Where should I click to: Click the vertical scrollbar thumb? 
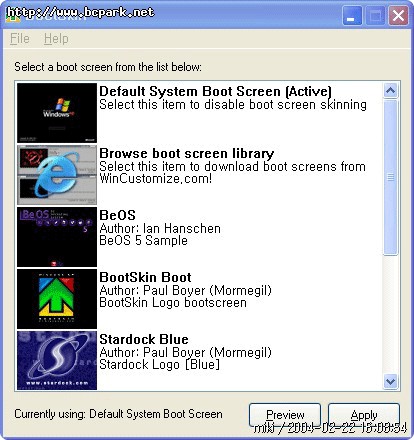390,177
